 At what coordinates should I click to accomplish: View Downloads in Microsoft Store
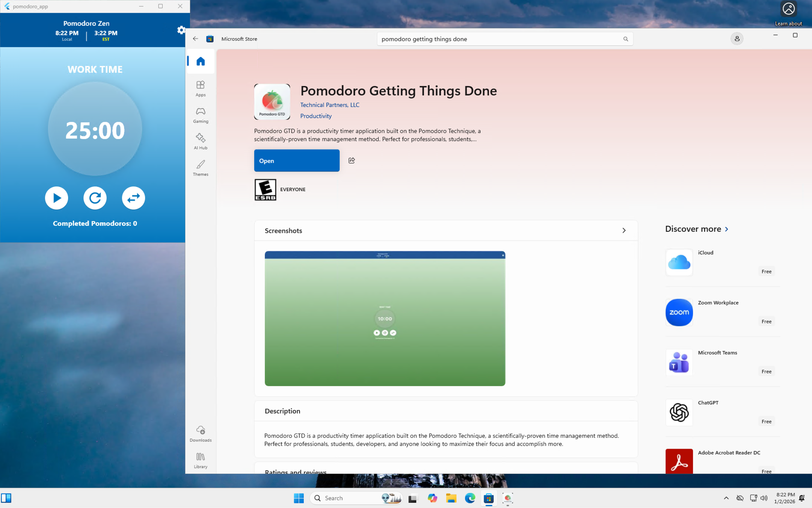click(201, 434)
